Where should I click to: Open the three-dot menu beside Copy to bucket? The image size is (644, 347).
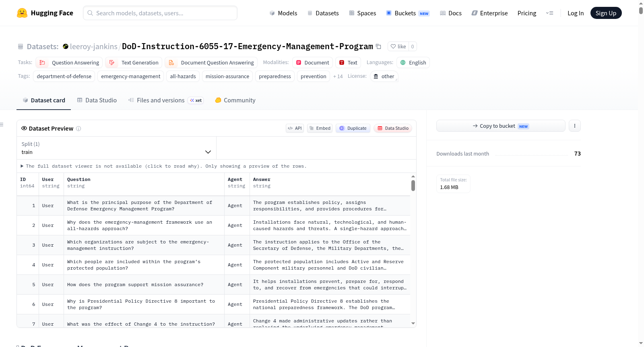(x=574, y=126)
